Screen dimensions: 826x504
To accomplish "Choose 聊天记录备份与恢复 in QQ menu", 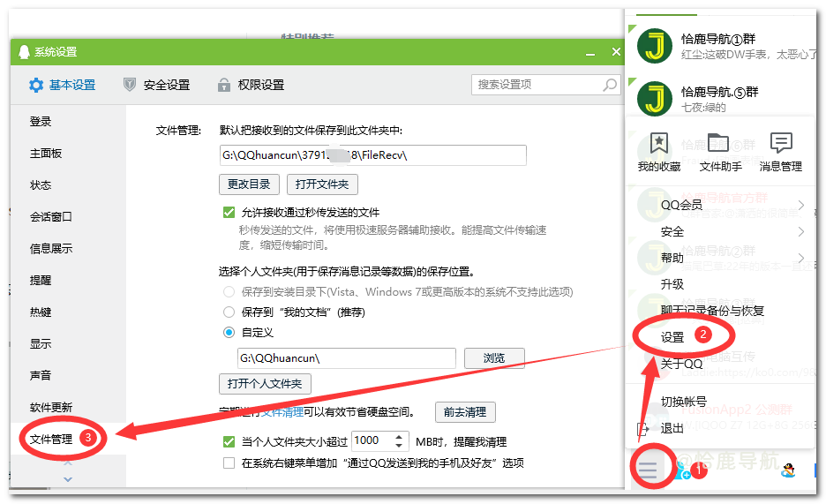I will pyautogui.click(x=712, y=311).
